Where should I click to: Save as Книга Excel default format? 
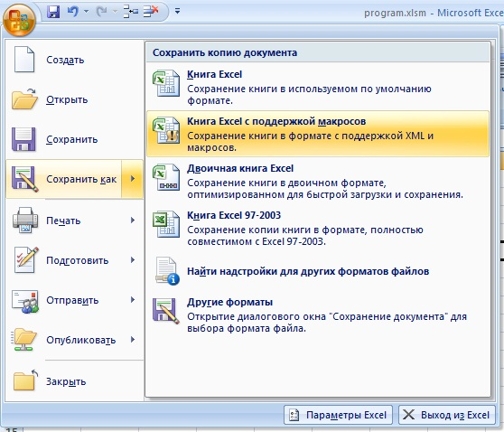(x=318, y=87)
